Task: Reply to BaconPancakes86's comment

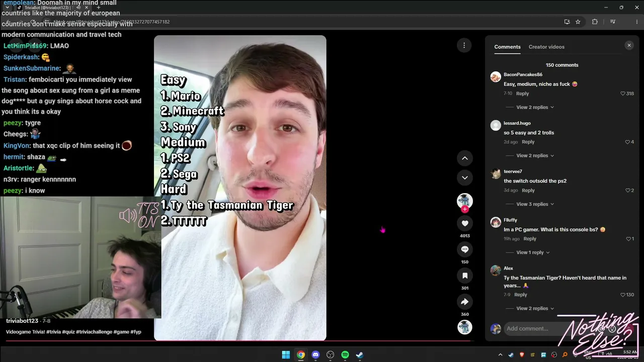Action: [x=522, y=94]
